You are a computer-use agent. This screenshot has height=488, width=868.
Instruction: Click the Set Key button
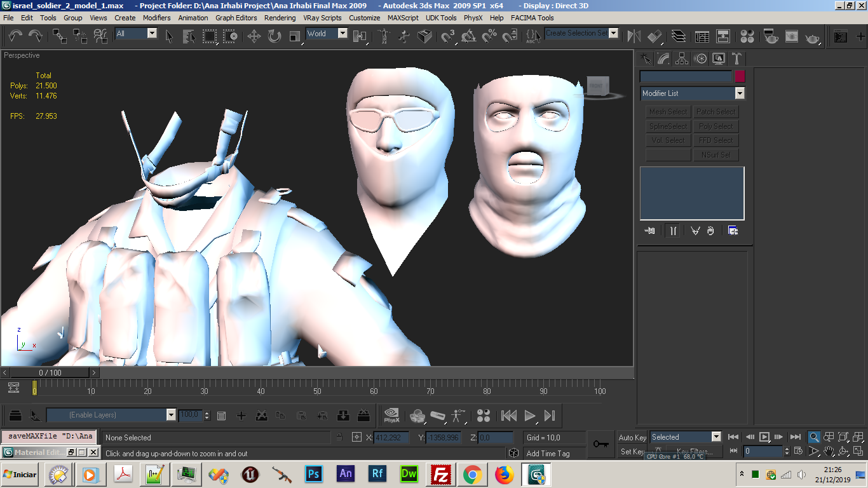pos(632,452)
